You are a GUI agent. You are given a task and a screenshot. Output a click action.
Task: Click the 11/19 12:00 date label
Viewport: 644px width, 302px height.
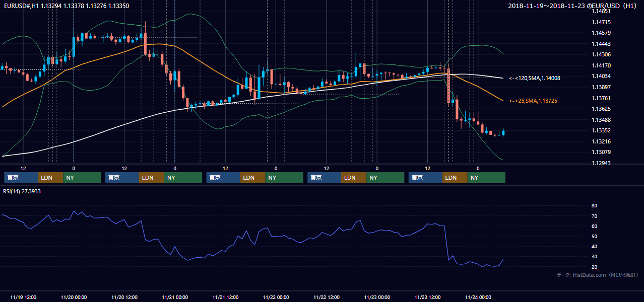(23, 297)
